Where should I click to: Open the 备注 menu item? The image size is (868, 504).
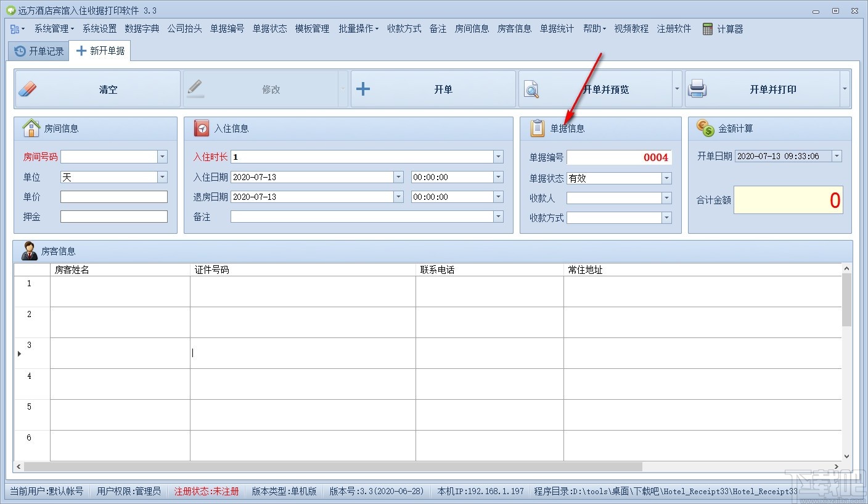438,29
